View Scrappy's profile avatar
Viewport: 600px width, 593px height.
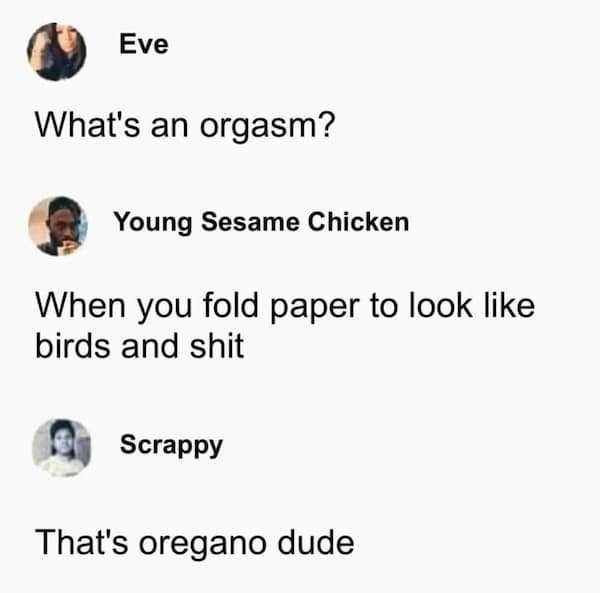[62, 448]
